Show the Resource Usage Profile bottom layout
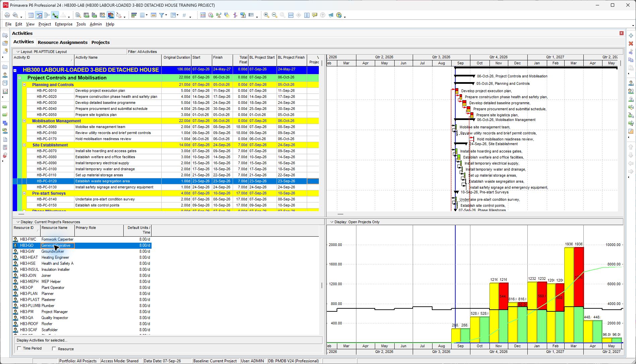The image size is (636, 364). coord(111,15)
